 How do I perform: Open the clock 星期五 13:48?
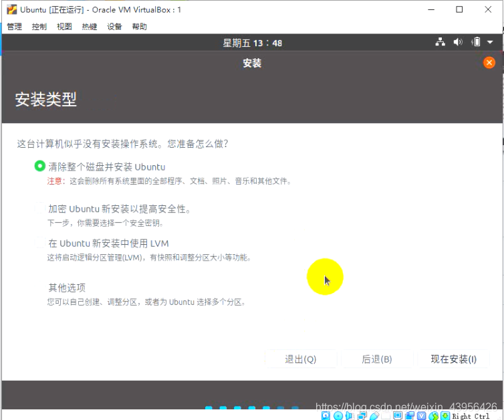pyautogui.click(x=252, y=43)
